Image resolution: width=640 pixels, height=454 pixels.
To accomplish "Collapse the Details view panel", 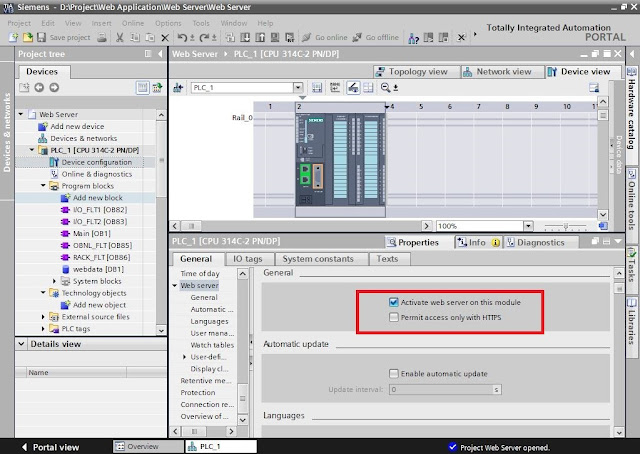I will click(x=22, y=344).
